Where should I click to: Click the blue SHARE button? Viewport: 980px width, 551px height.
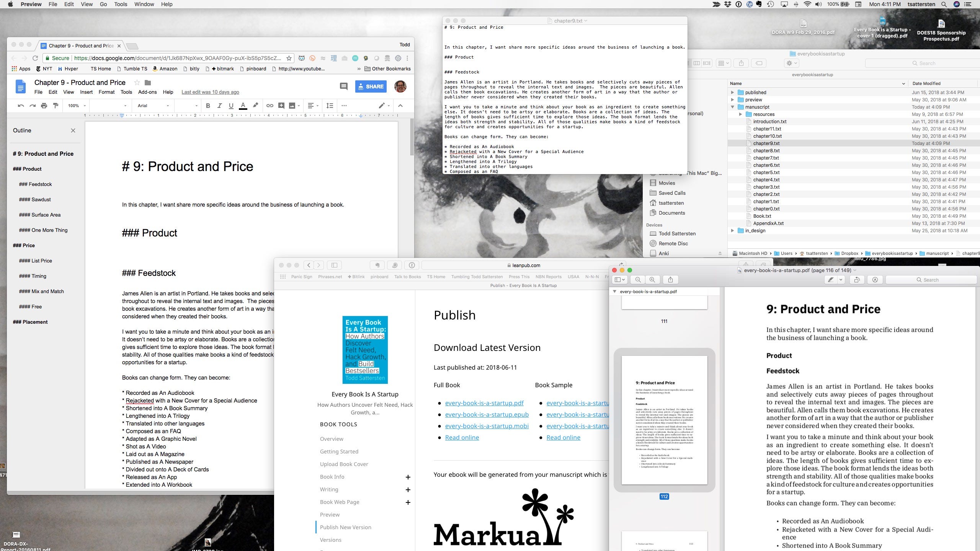[370, 86]
